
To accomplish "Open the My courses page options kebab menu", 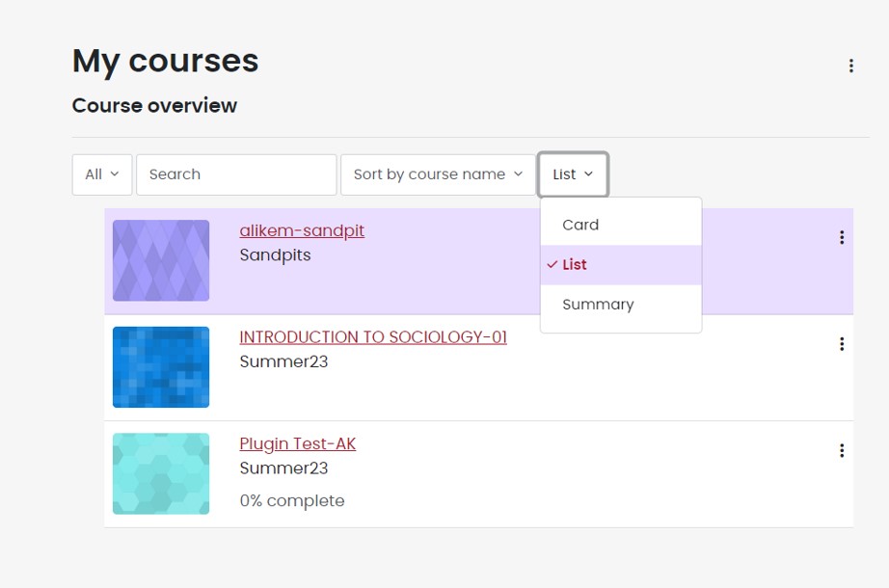I will coord(850,65).
